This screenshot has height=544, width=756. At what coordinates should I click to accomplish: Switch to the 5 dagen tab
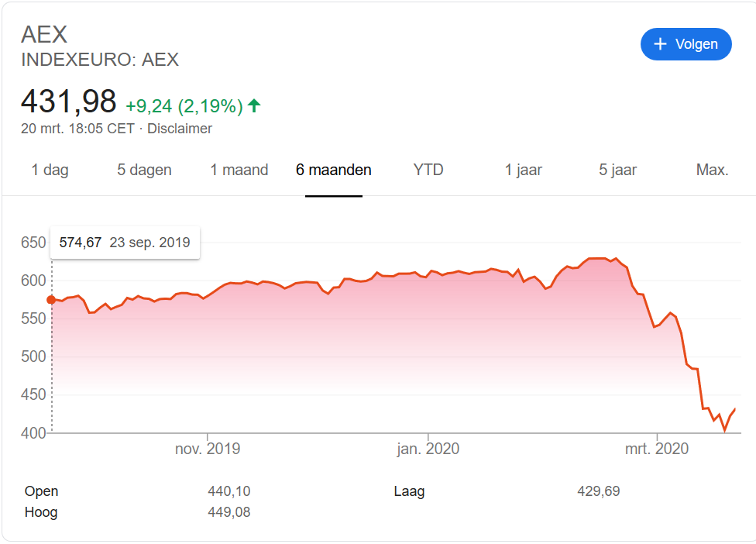[143, 170]
